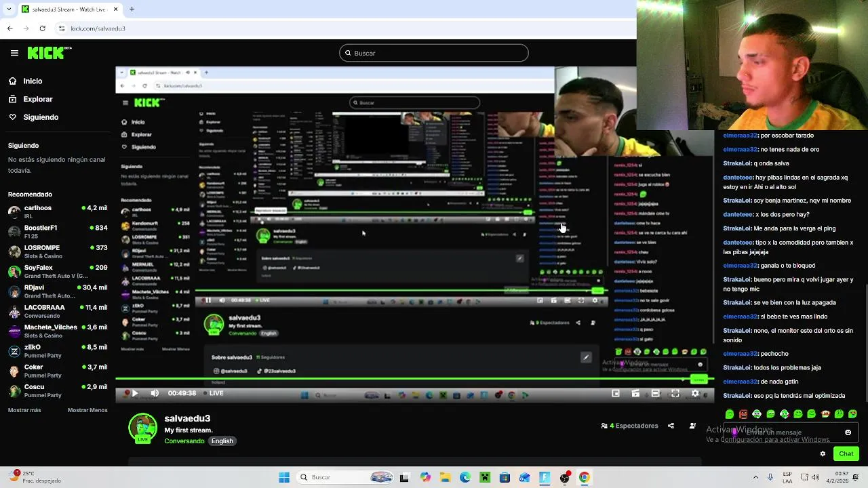The height and width of the screenshot is (488, 868).
Task: Open Coker recommended channel
Action: tap(58, 371)
